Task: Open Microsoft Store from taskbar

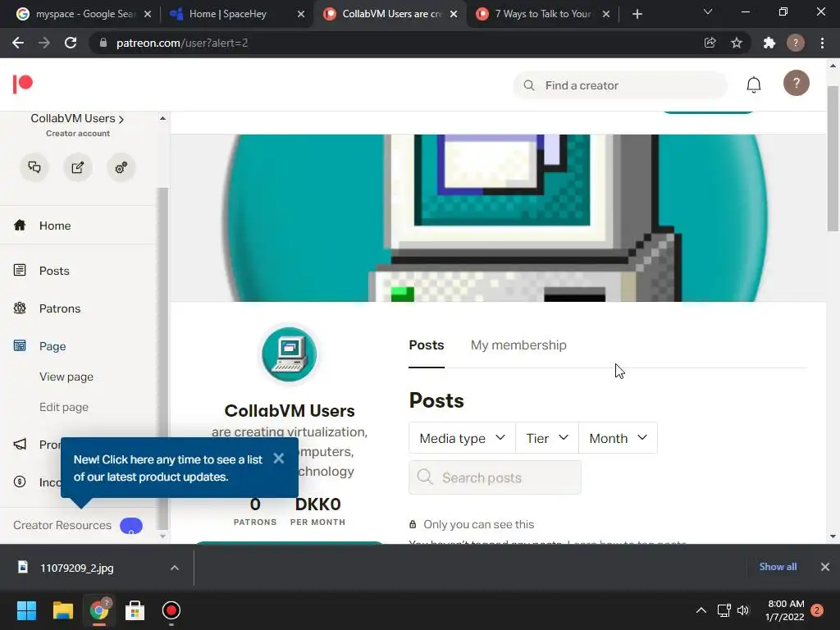Action: [135, 610]
